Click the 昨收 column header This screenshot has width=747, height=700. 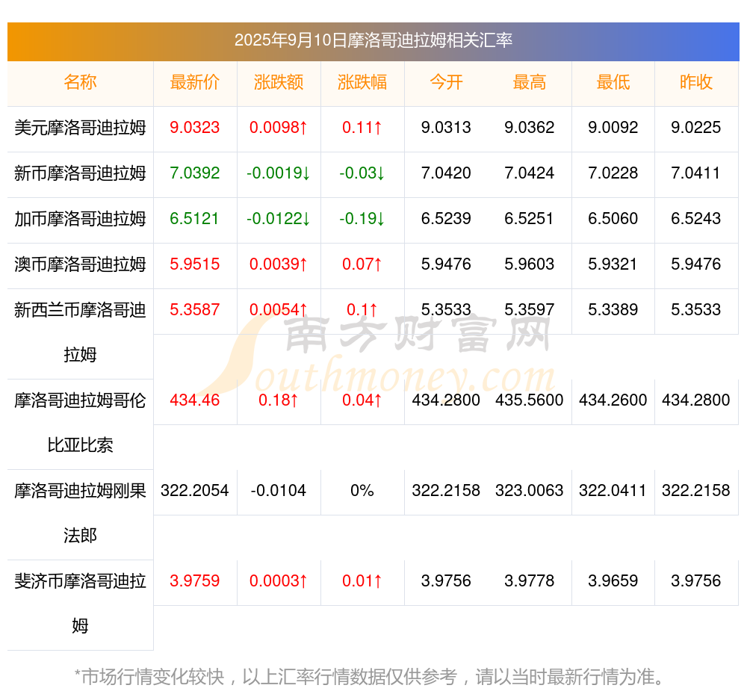(696, 82)
